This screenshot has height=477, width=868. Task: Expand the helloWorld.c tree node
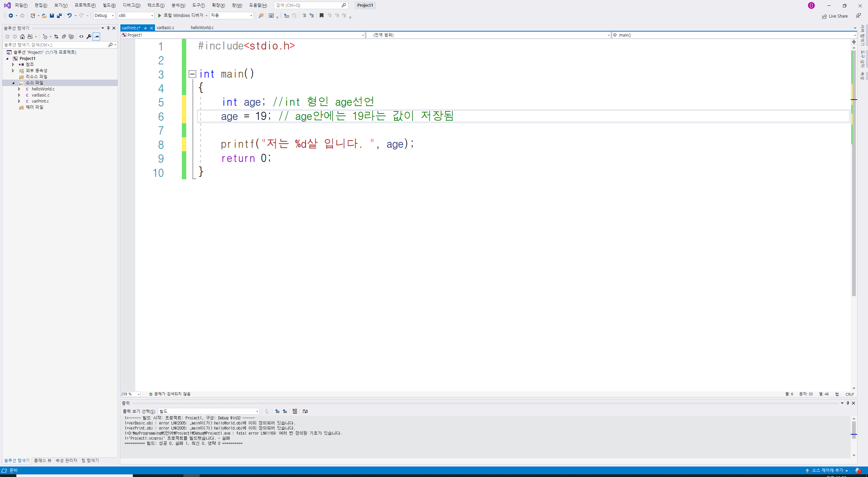tap(19, 89)
